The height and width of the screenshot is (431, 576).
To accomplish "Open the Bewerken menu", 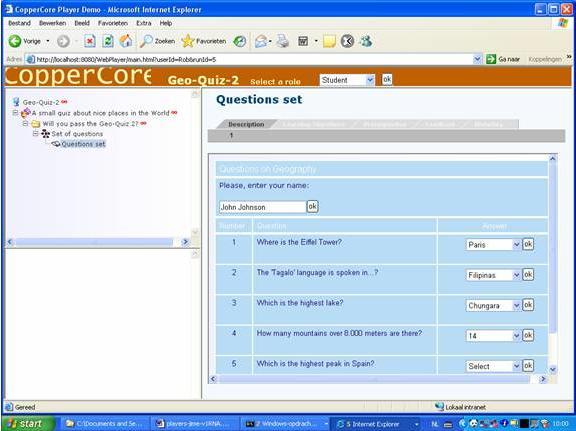I will coord(53,23).
